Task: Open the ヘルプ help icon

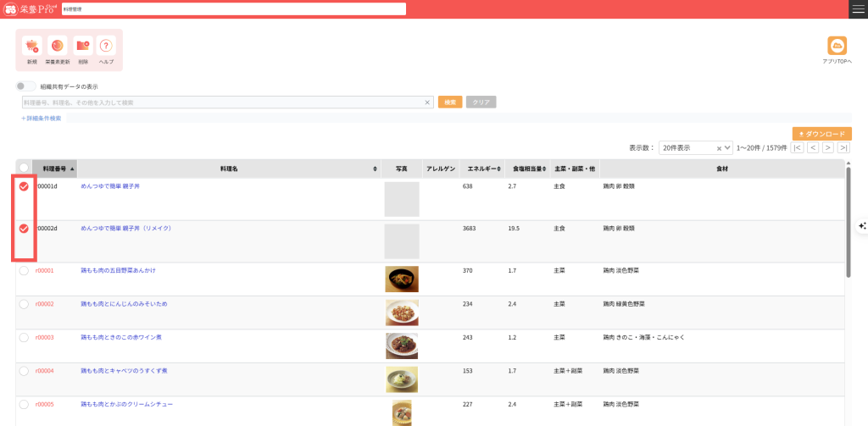Action: tap(106, 47)
